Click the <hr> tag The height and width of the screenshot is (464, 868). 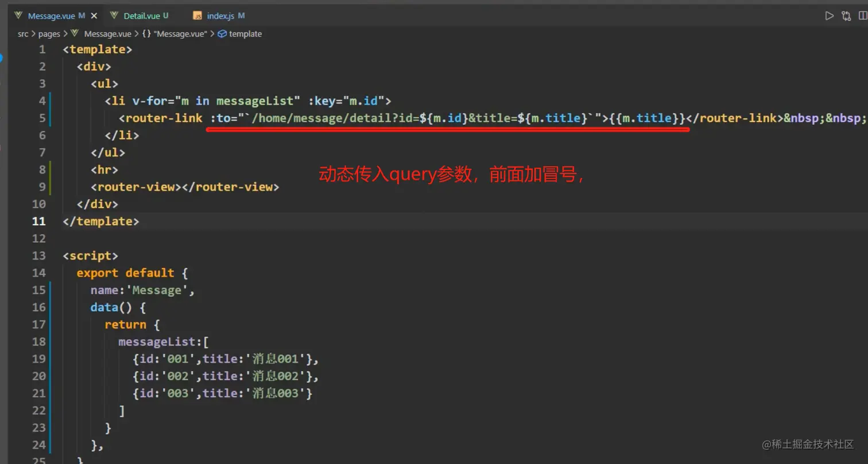pyautogui.click(x=104, y=170)
